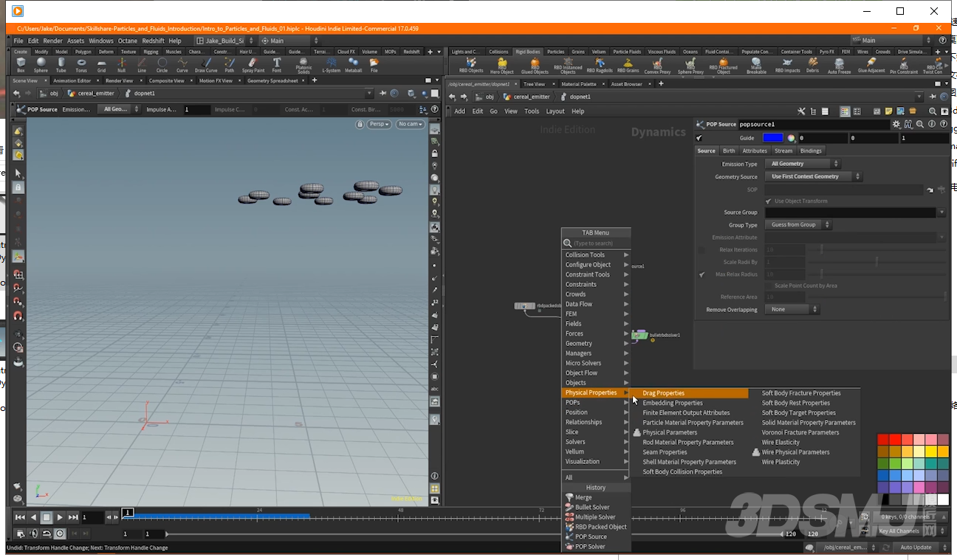Click the RBD Objects shelf tool
Image resolution: width=957 pixels, height=560 pixels.
(471, 66)
